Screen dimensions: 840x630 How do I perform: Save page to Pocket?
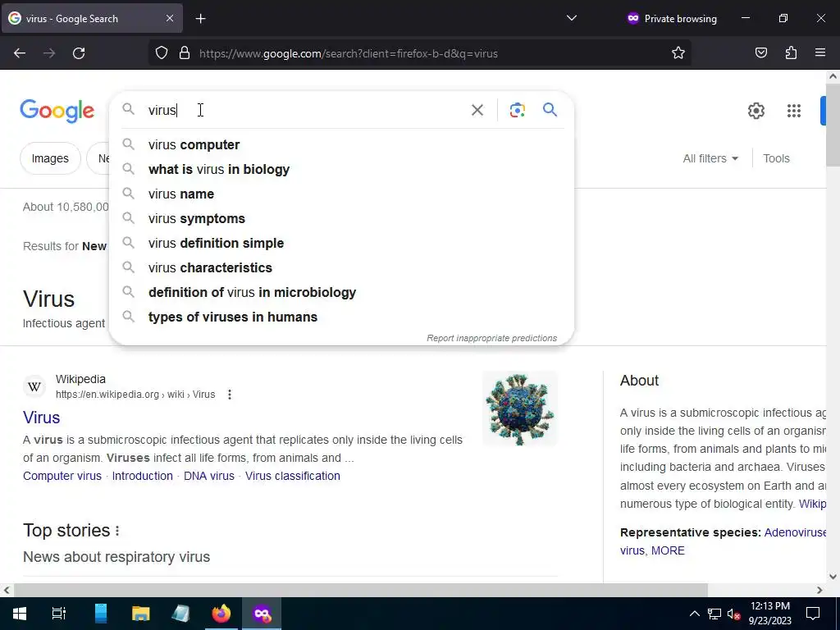point(760,53)
